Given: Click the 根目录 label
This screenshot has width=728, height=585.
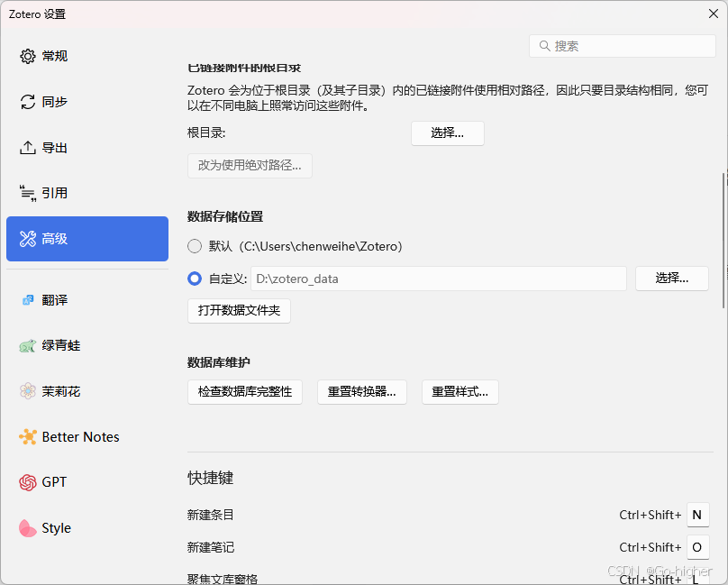Looking at the screenshot, I should 206,133.
